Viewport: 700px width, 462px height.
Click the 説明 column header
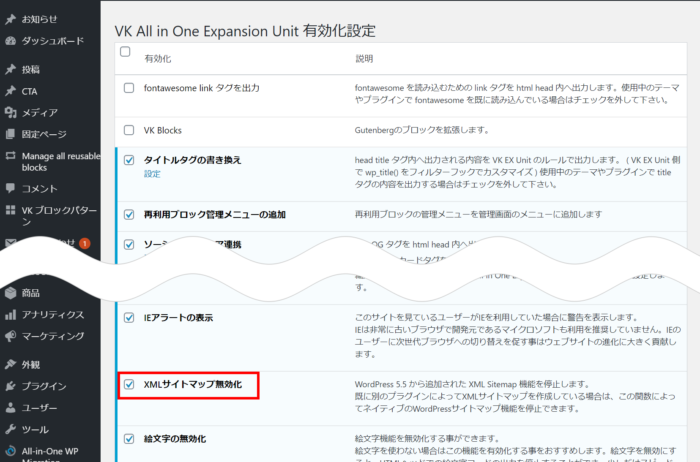(364, 59)
